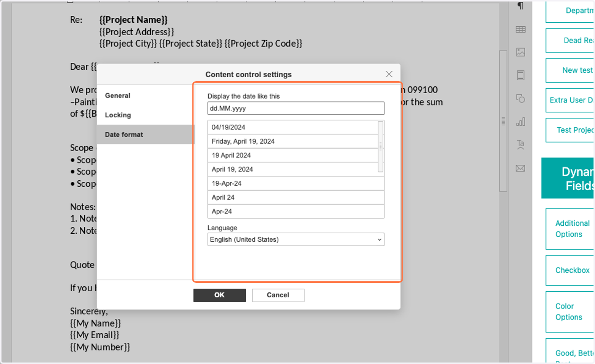The height and width of the screenshot is (364, 595).
Task: Open image settings icon in sidebar
Action: pyautogui.click(x=520, y=52)
